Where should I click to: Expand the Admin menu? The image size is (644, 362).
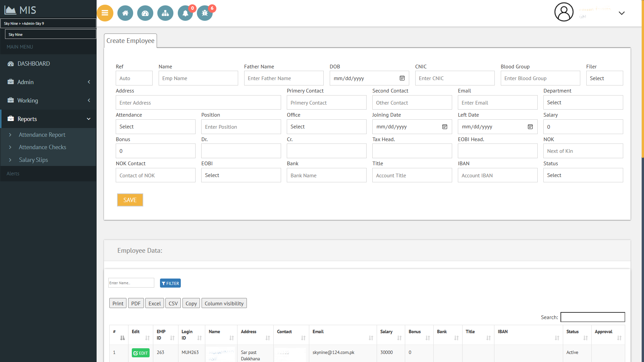tap(48, 82)
